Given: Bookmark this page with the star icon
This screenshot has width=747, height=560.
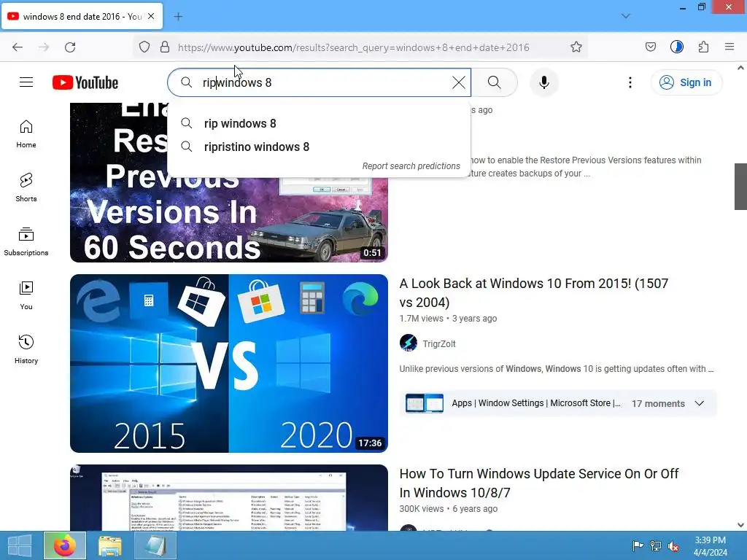Looking at the screenshot, I should pos(576,47).
